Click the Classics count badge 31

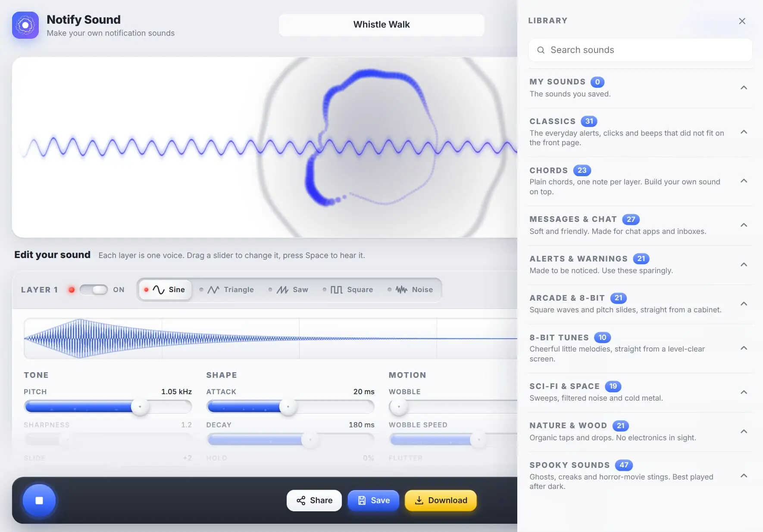tap(589, 121)
